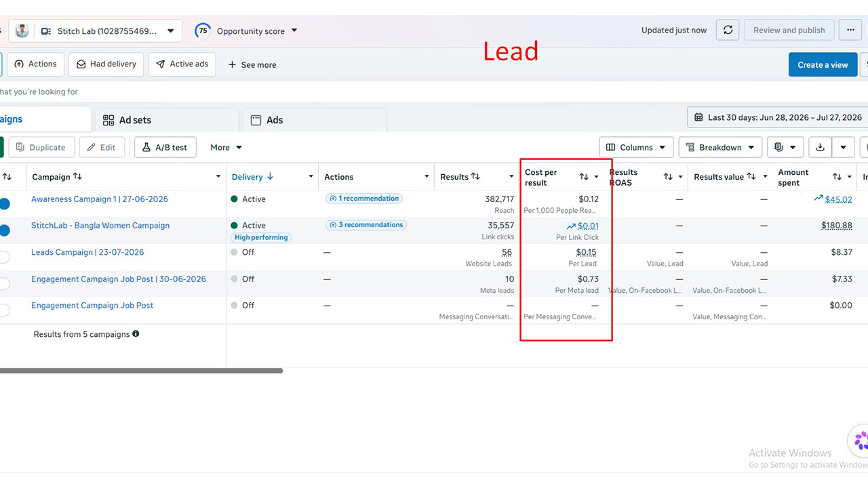Click the sort arrows in the leftmost column
The height and width of the screenshot is (488, 868).
(7, 177)
